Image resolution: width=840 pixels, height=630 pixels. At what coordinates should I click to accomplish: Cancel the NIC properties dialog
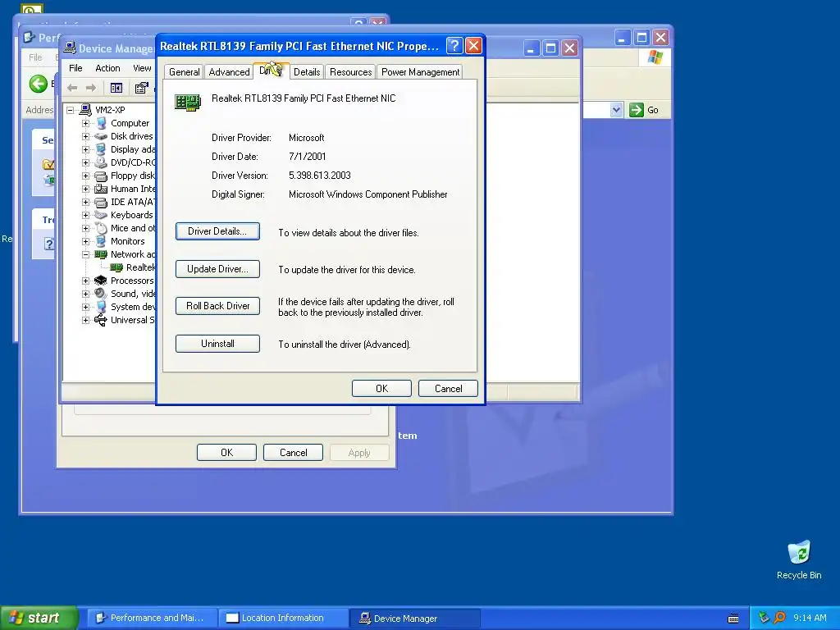click(448, 388)
